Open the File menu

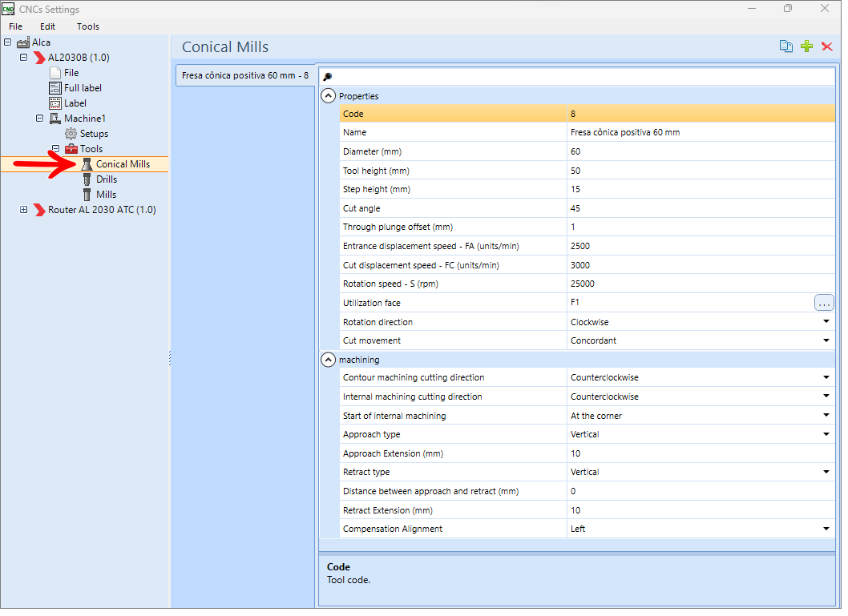16,26
